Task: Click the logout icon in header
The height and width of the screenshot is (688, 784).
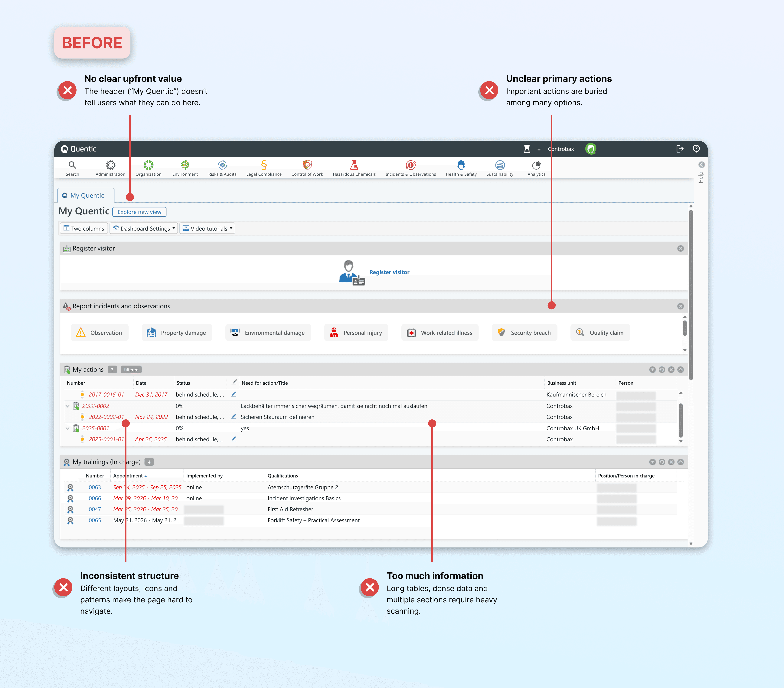Action: [x=680, y=149]
